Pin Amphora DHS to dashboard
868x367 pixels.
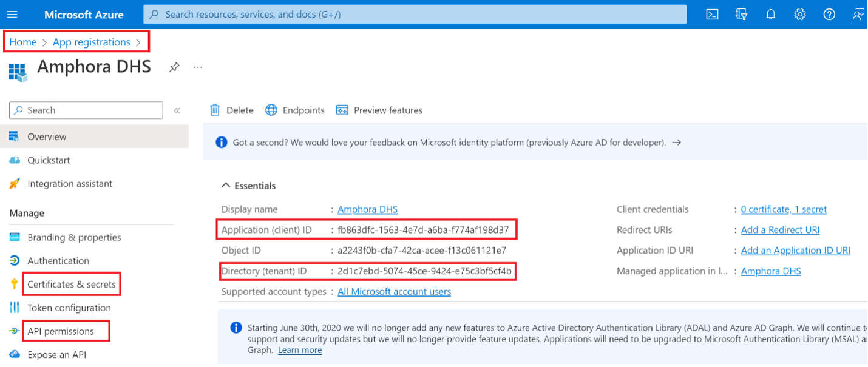[174, 67]
